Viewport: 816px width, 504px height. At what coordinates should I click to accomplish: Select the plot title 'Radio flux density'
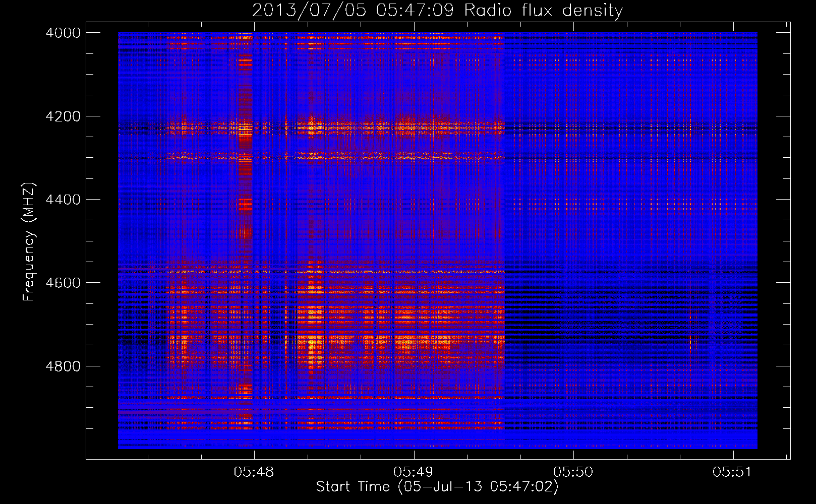(x=543, y=11)
